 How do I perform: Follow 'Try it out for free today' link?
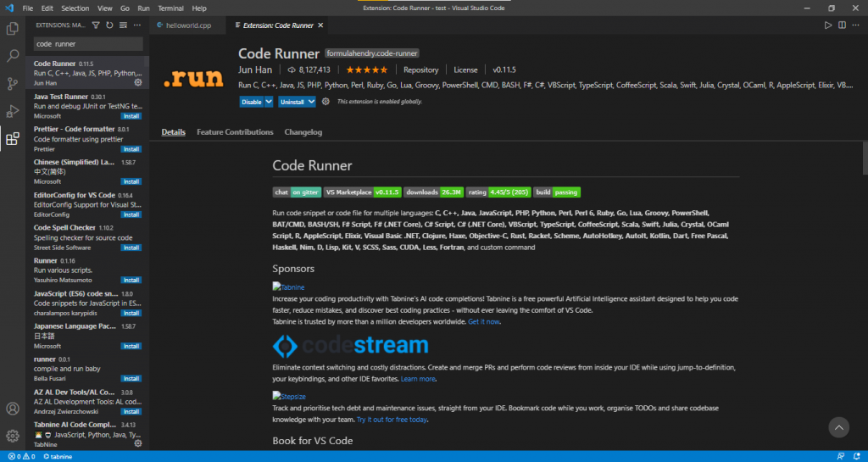(392, 420)
